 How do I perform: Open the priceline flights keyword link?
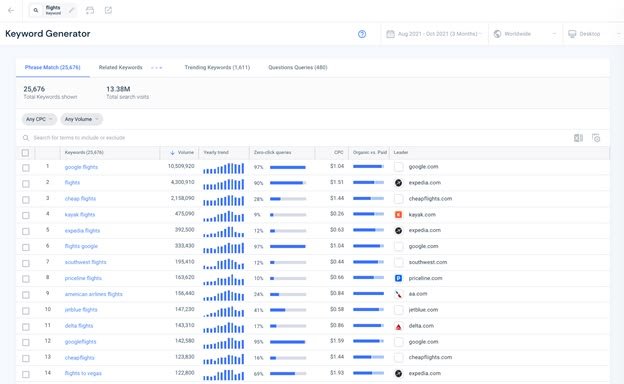point(83,278)
